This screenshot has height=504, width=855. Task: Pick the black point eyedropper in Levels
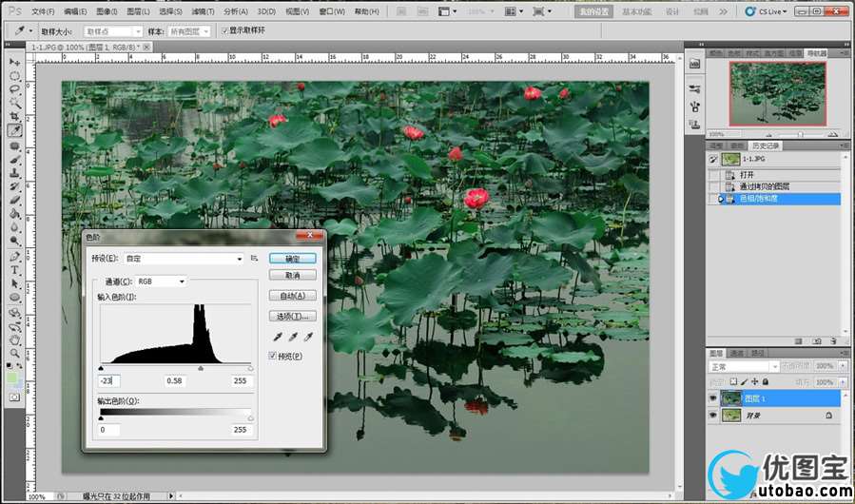tap(279, 337)
